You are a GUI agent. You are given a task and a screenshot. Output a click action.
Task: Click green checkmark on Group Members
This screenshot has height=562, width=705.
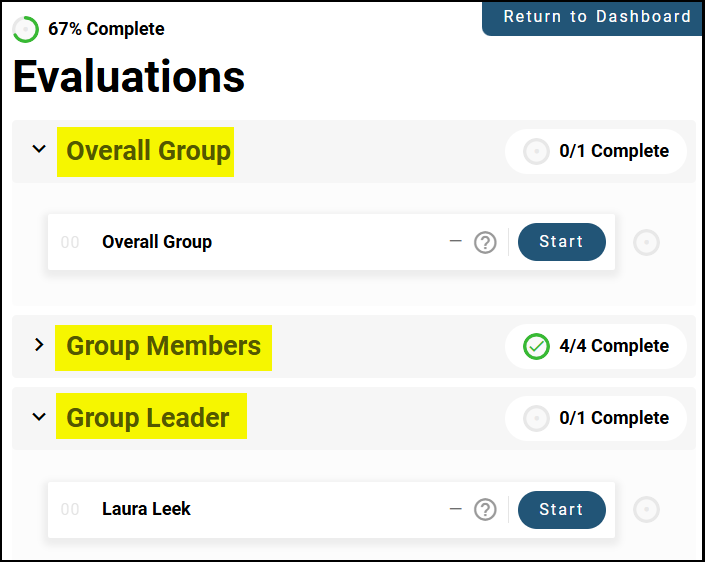537,347
